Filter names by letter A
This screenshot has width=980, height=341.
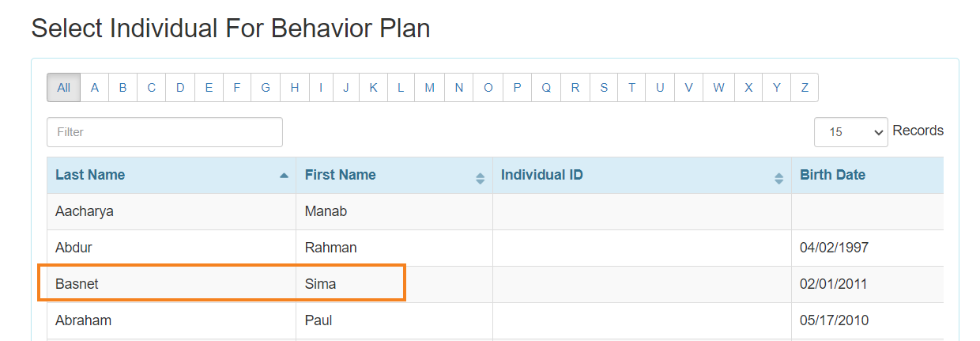click(x=95, y=88)
